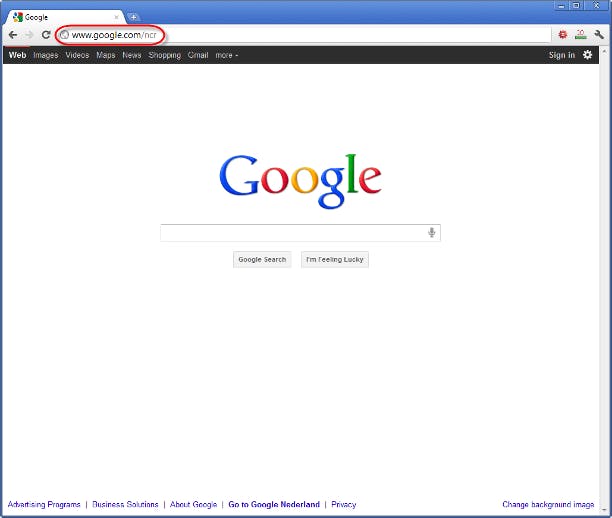The height and width of the screenshot is (518, 612).
Task: Open the Advertising Programs link
Action: 44,504
